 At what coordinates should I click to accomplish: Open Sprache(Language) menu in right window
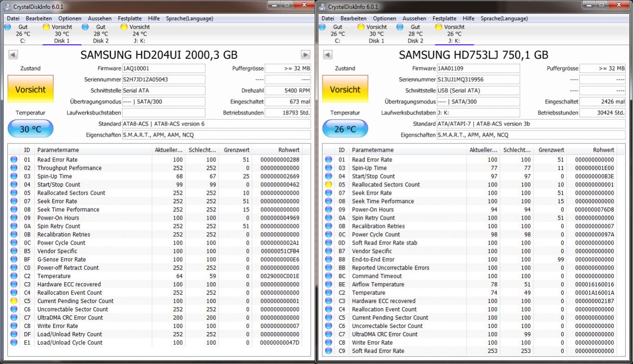(x=504, y=19)
